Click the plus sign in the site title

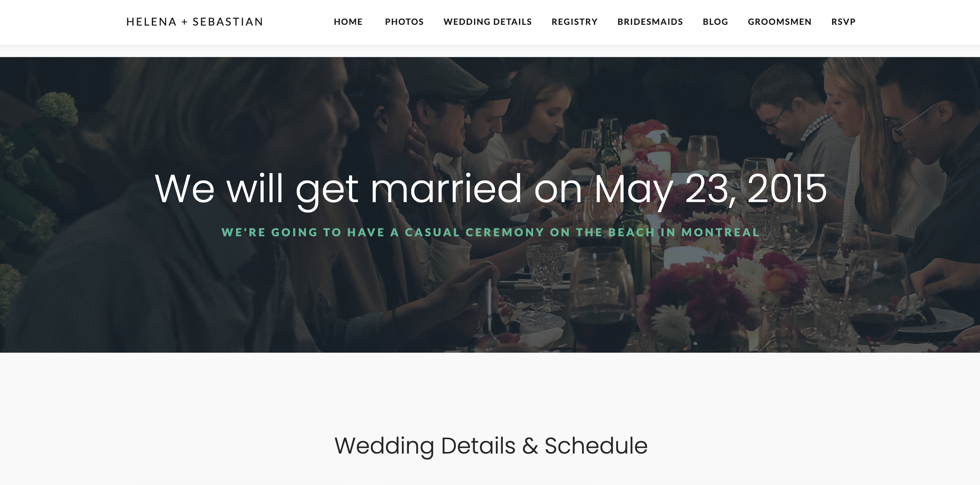pos(184,23)
